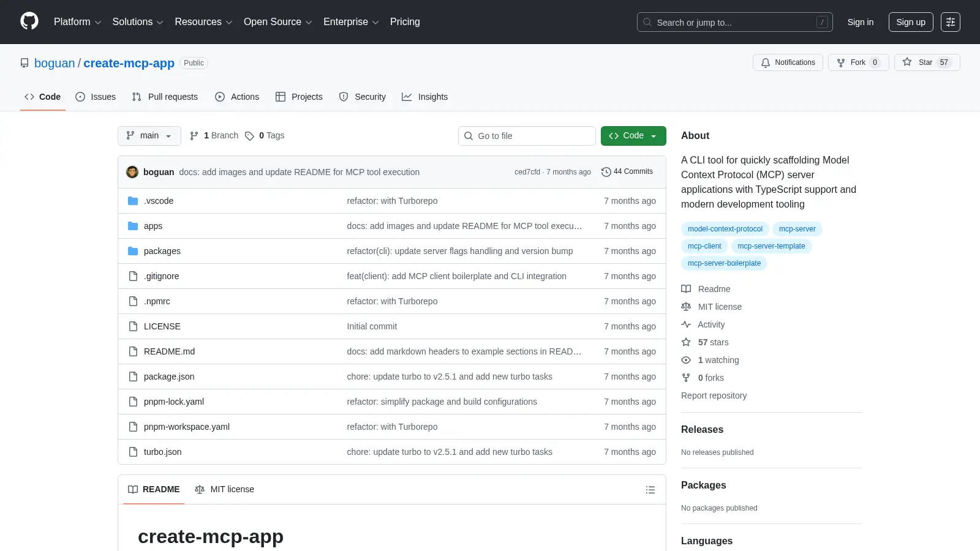The image size is (980, 551).
Task: Open the boguan owner link
Action: [55, 63]
